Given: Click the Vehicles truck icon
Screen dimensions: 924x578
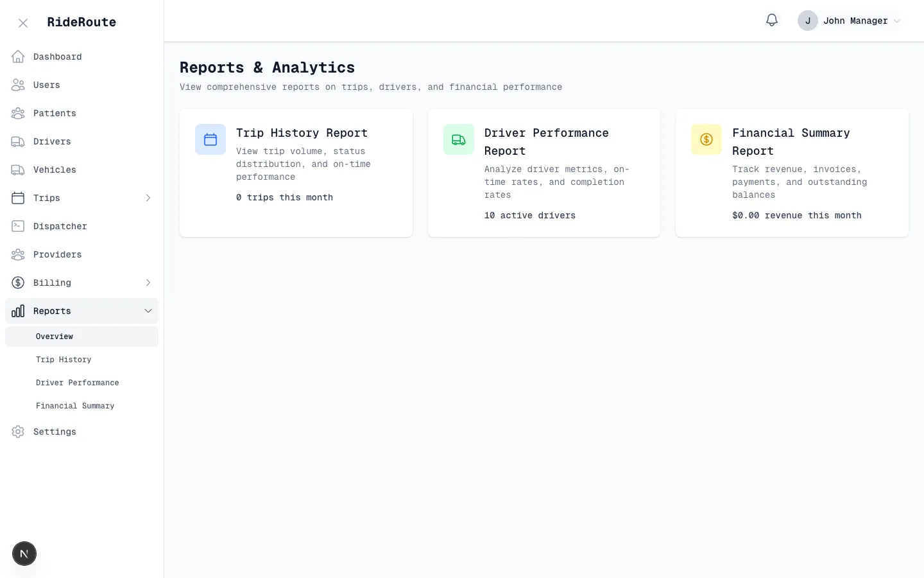Looking at the screenshot, I should [x=18, y=170].
